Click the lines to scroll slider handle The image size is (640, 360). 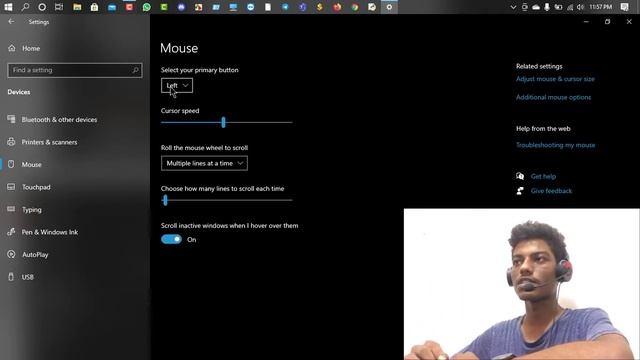pyautogui.click(x=165, y=200)
